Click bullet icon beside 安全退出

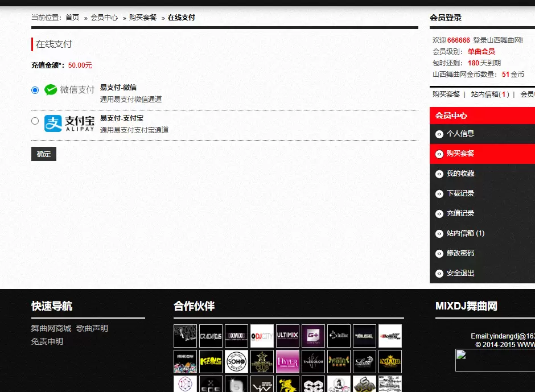(x=439, y=274)
